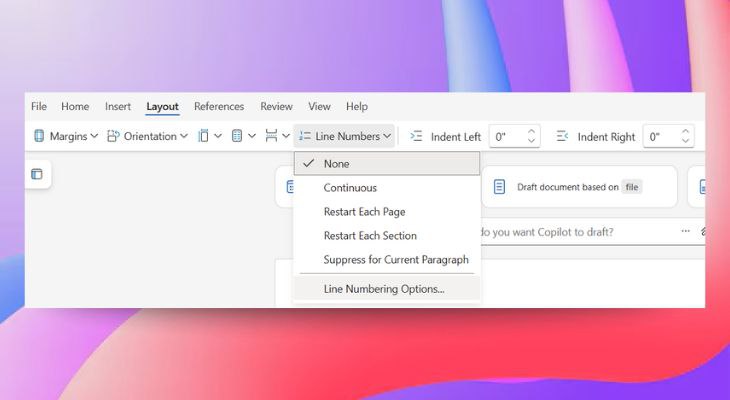Open Copilot prompt more options ellipsis
The image size is (730, 400).
(x=685, y=231)
